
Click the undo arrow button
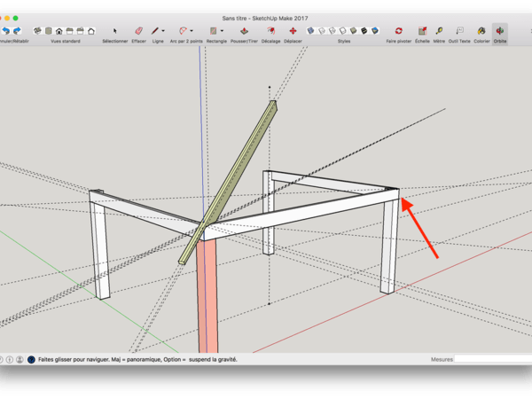point(5,31)
